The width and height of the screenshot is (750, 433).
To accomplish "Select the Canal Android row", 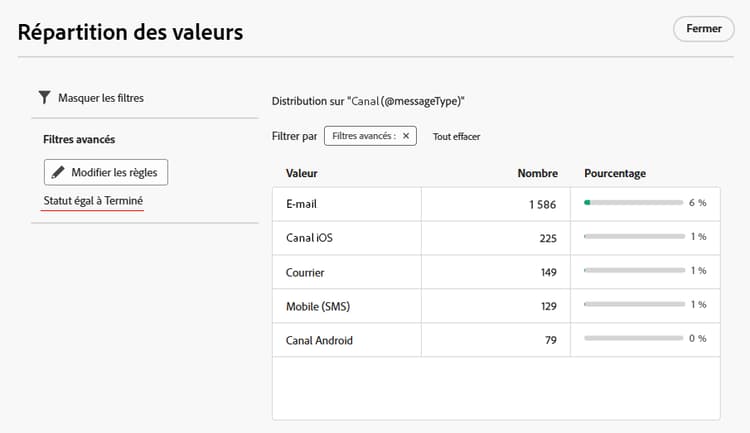I will tap(319, 340).
